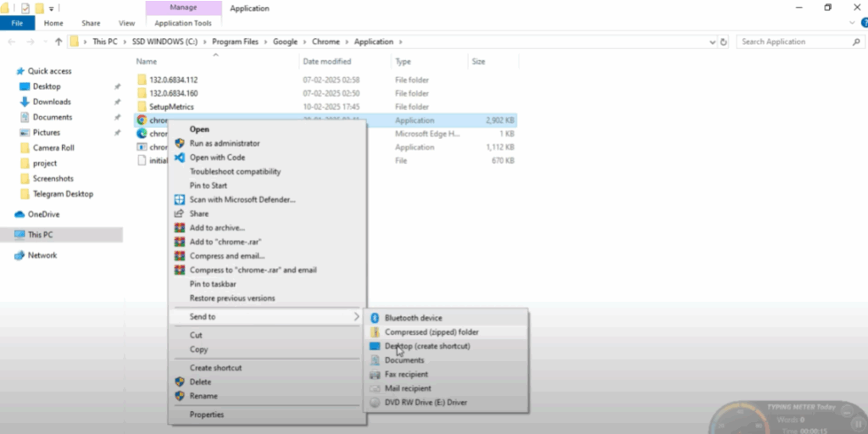Open project folder in sidebar
868x434 pixels.
44,164
